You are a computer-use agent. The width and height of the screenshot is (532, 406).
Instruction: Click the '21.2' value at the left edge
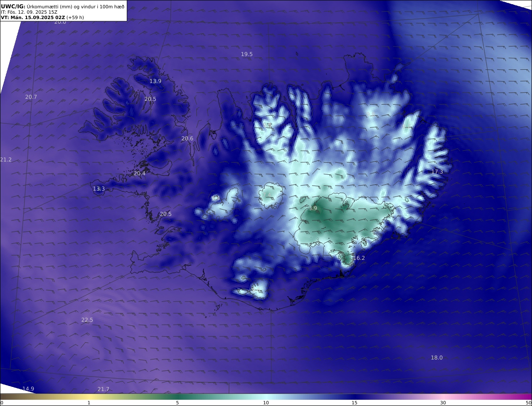point(6,160)
